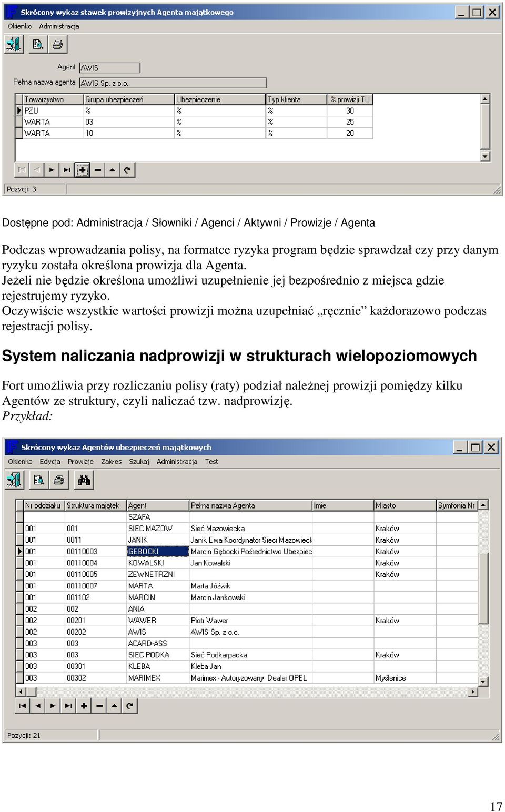Delete record with minus in commission rates window

pos(97,170)
